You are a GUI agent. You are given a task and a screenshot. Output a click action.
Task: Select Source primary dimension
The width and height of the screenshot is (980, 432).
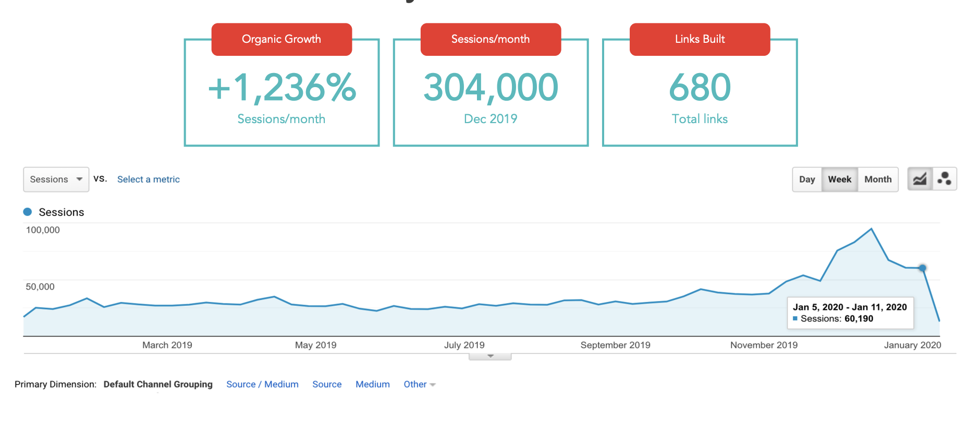(327, 385)
